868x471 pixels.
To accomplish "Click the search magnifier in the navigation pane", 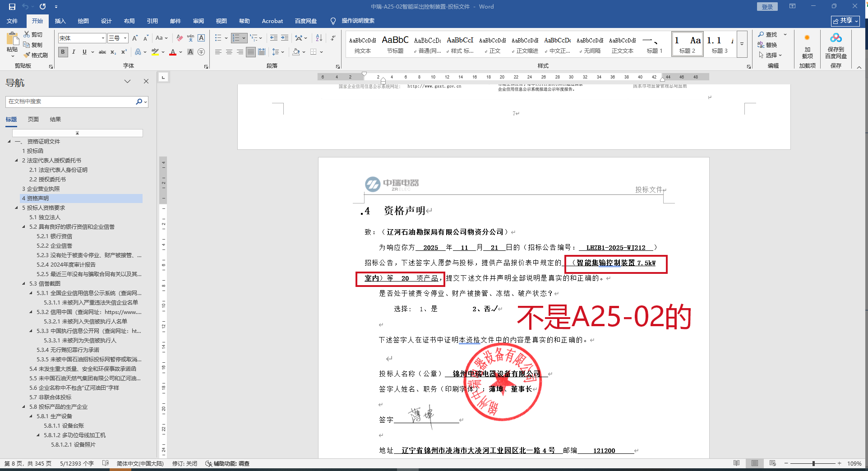I will 139,102.
